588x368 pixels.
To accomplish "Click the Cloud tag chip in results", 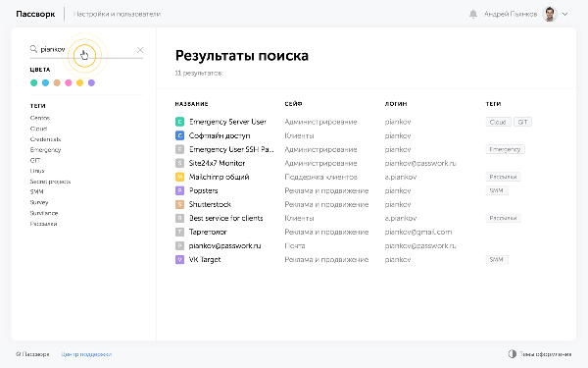I will (498, 122).
